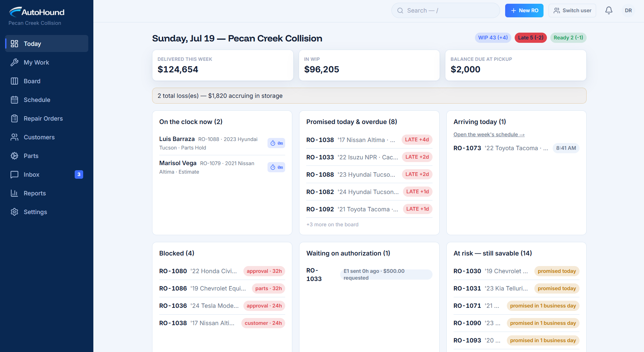Go to Customers
The height and width of the screenshot is (352, 644).
pos(47,137)
